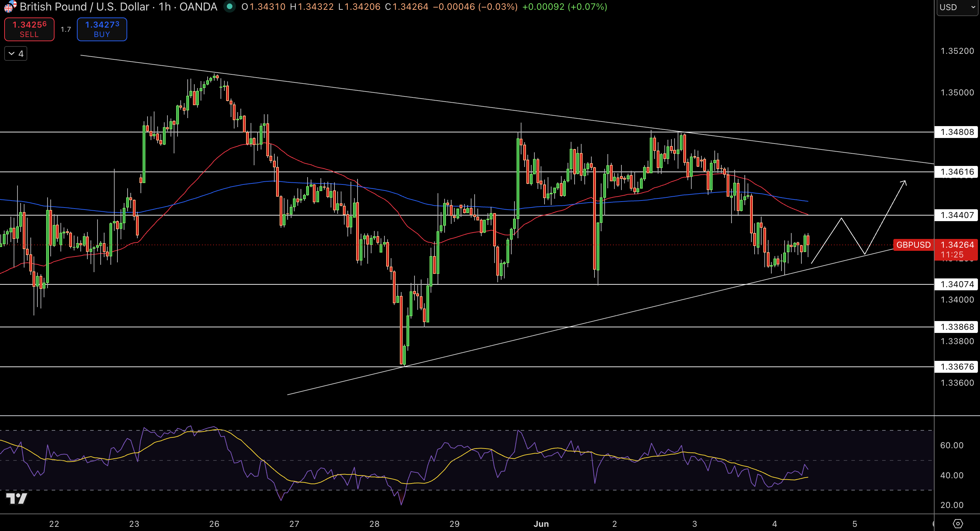
Task: Select the 1.34407 price level label
Action: click(957, 215)
